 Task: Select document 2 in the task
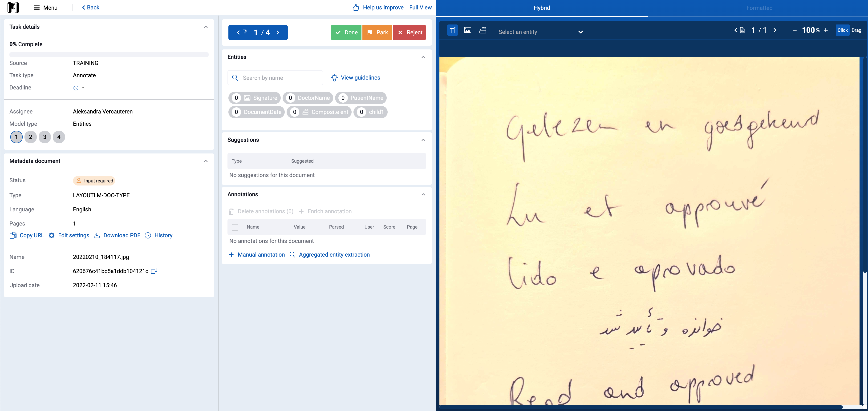pos(30,137)
